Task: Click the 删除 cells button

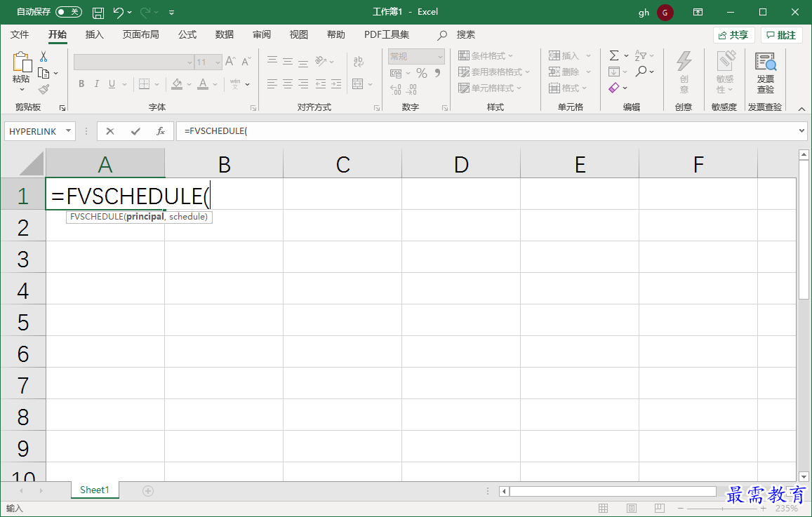Action: coord(564,72)
